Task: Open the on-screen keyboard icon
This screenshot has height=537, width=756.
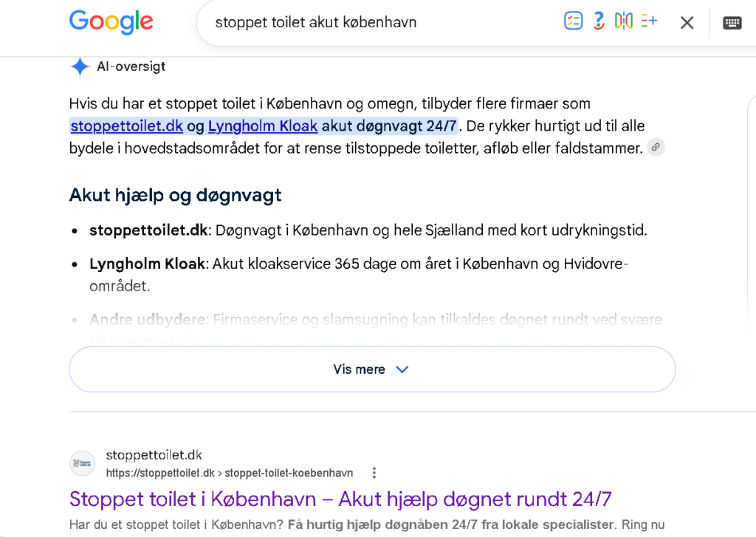Action: 732,23
